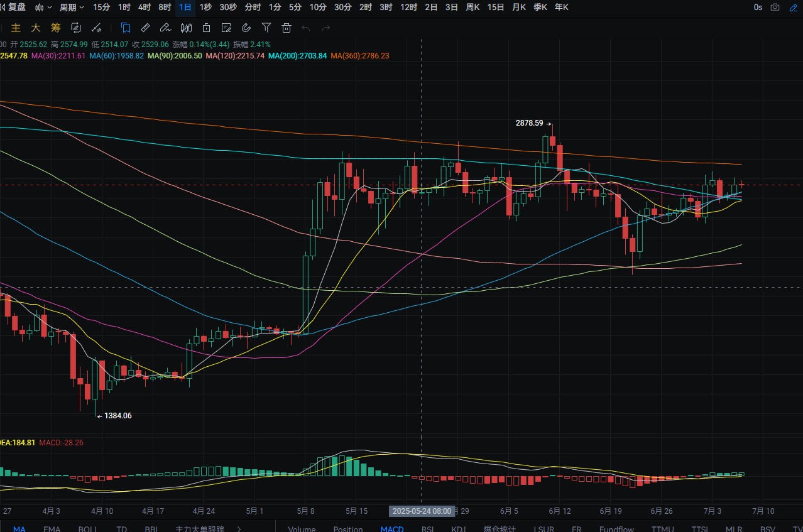The width and height of the screenshot is (803, 532).
Task: Click the paperclip magnet icon
Action: (x=246, y=28)
